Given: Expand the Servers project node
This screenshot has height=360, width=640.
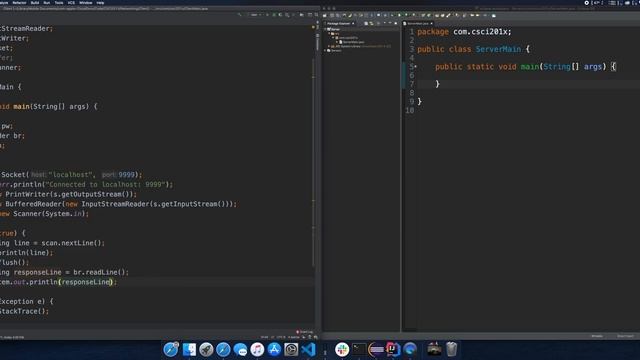Looking at the screenshot, I should point(325,51).
